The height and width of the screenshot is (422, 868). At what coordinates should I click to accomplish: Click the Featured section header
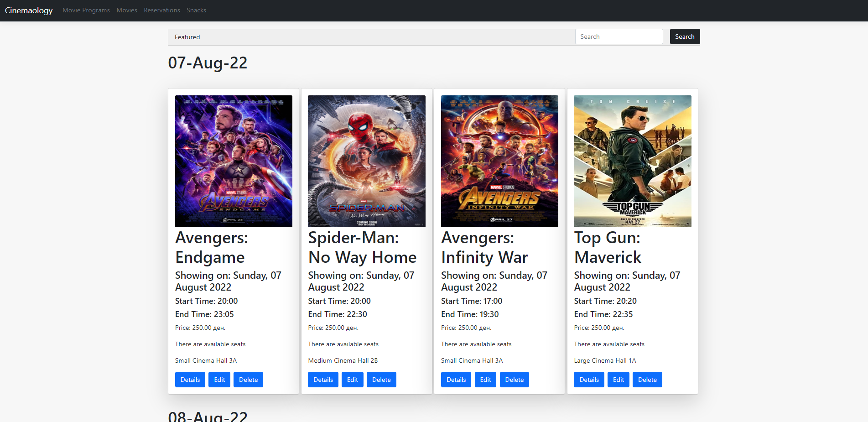click(x=187, y=37)
